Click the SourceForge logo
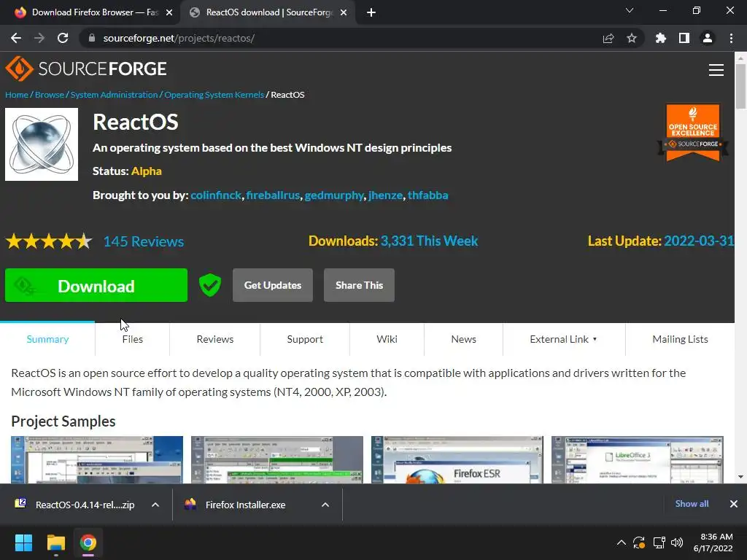 (86, 69)
